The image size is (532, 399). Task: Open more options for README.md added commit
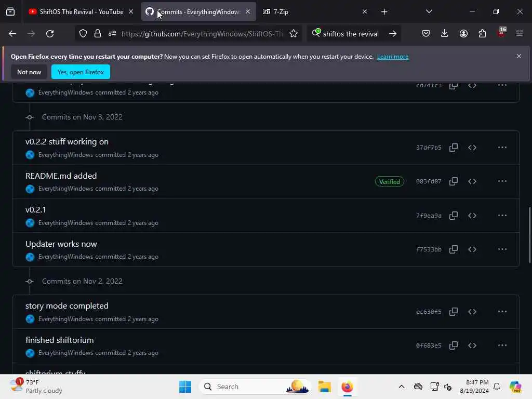point(502,181)
